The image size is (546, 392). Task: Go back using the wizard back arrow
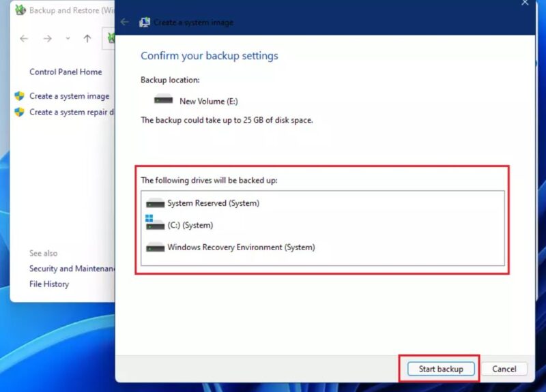coord(124,22)
